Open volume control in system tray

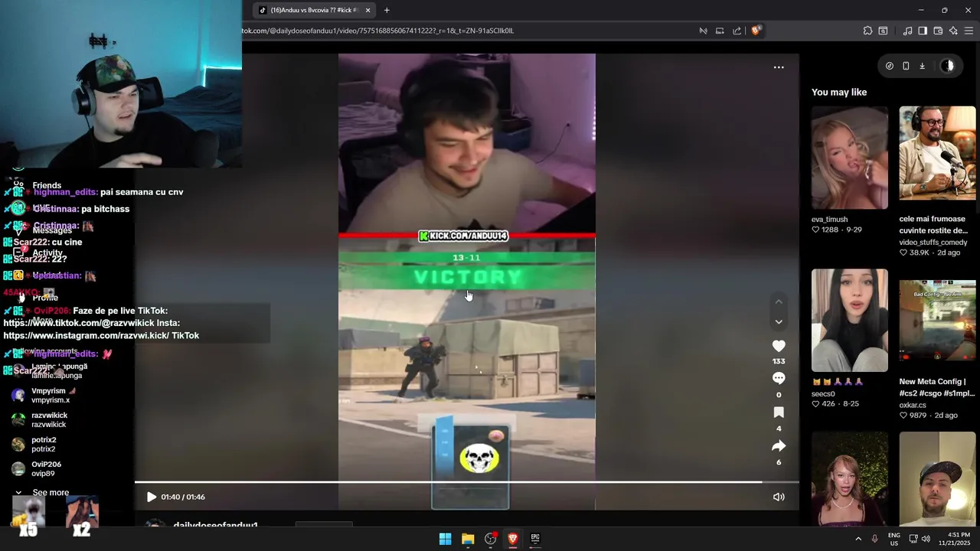click(x=926, y=539)
